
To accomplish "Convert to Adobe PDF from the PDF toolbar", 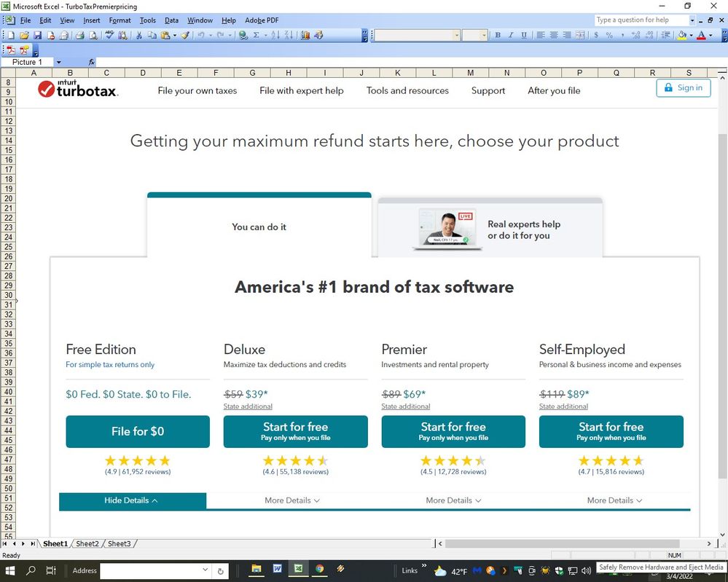I will pyautogui.click(x=11, y=50).
